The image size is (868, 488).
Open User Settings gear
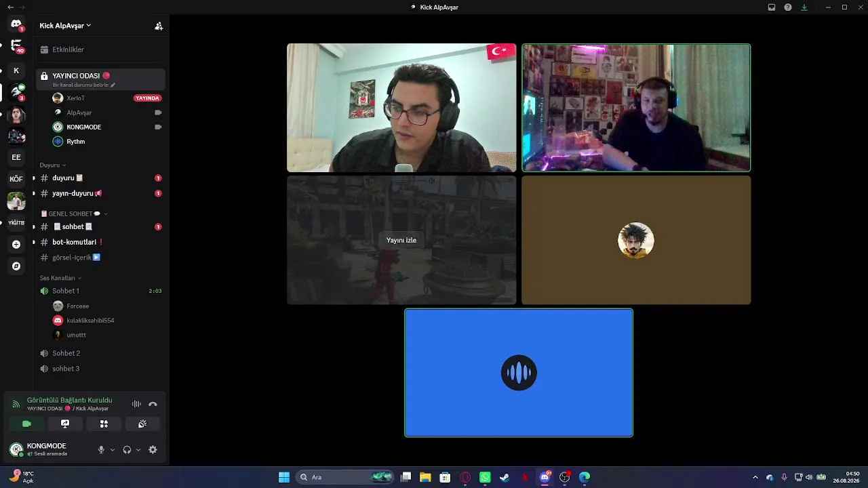153,449
